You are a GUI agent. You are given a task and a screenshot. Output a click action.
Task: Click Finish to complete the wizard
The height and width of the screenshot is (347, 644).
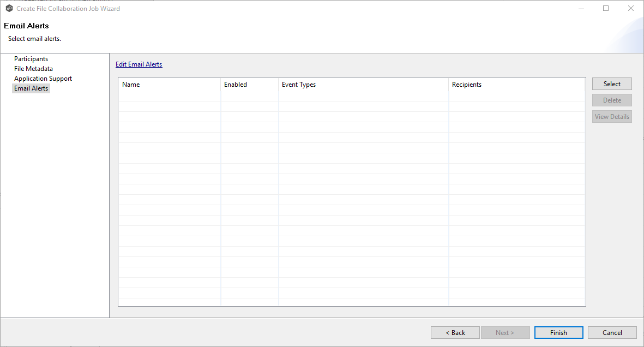(x=558, y=332)
